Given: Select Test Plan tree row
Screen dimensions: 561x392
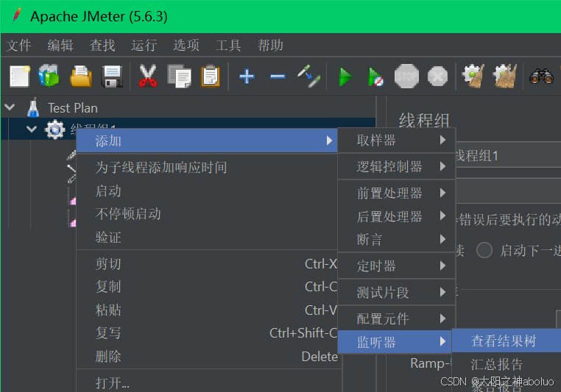Looking at the screenshot, I should pos(188,107).
